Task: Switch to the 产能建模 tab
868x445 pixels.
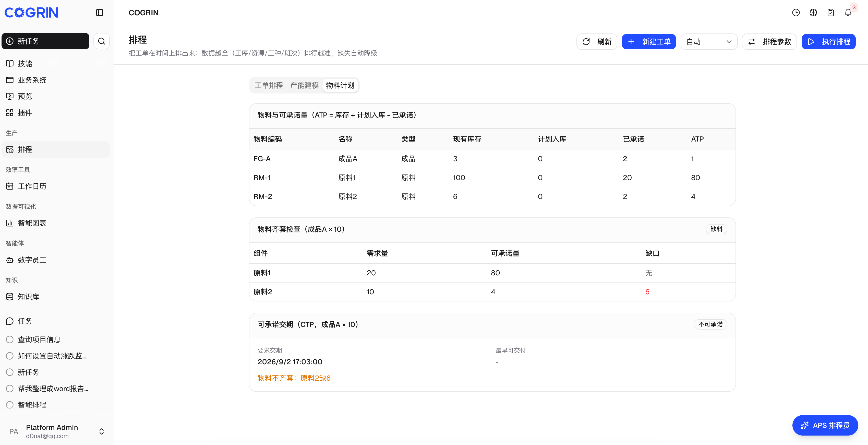Action: [x=304, y=86]
